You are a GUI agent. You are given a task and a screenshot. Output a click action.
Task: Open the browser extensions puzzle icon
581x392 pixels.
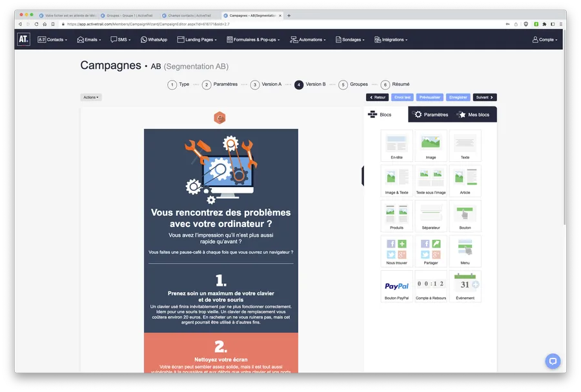[544, 24]
